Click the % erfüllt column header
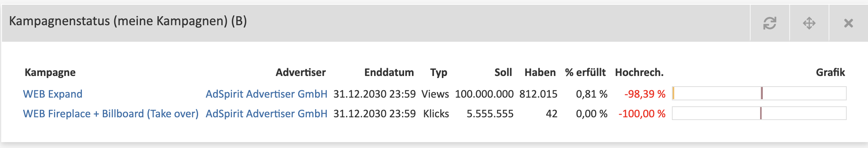The width and height of the screenshot is (868, 148). (x=585, y=72)
